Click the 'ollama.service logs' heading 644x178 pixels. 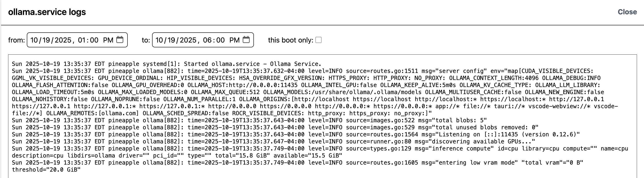[47, 12]
